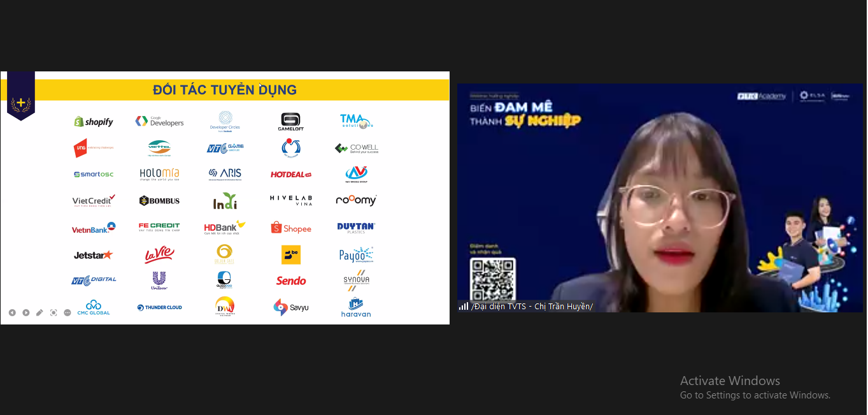
Task: Click the signal strength icon on video
Action: (464, 307)
